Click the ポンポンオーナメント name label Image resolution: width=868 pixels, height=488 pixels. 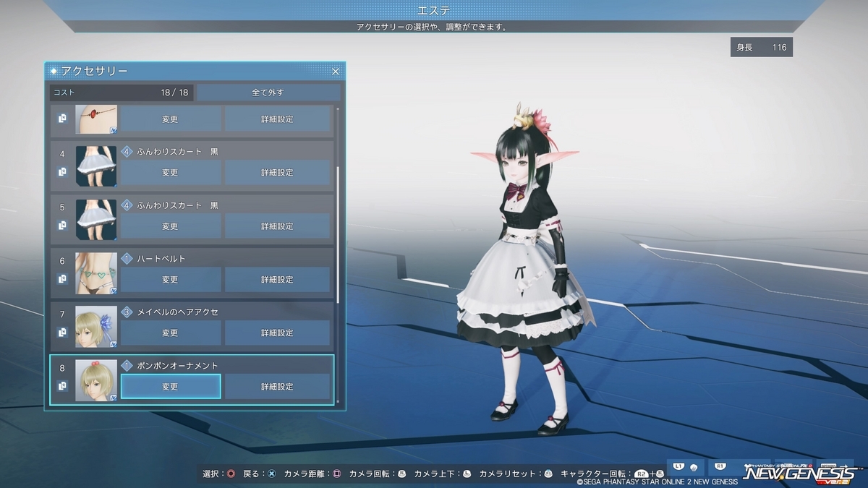(178, 366)
